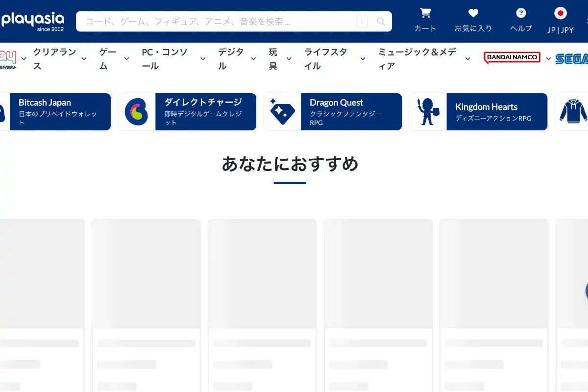
Task: Open the ライフスタイル menu item
Action: (x=326, y=59)
